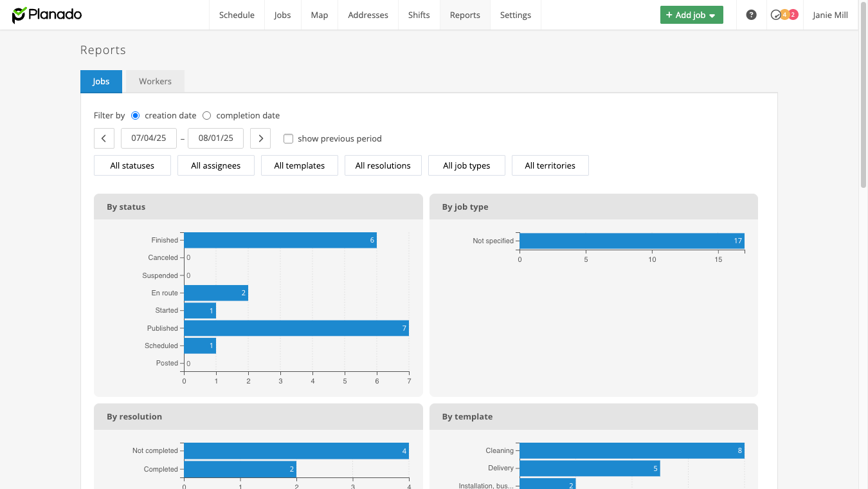The image size is (868, 489).
Task: Switch to the Workers report tab
Action: (x=155, y=81)
